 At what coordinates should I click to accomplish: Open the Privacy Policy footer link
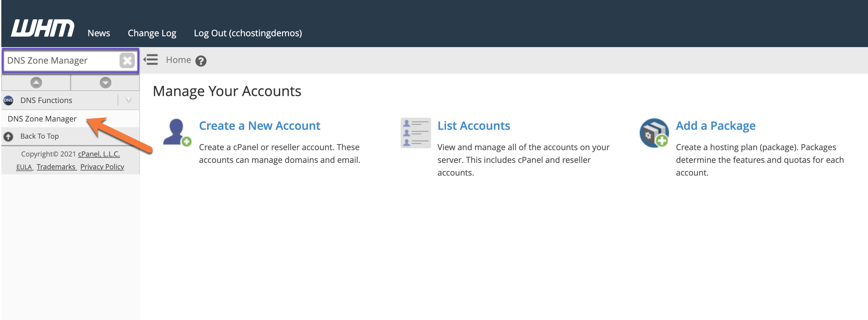102,167
